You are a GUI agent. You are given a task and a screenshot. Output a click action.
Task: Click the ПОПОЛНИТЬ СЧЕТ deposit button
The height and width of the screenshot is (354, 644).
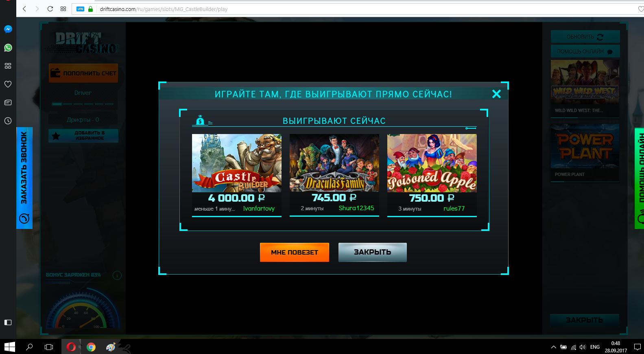tap(83, 73)
